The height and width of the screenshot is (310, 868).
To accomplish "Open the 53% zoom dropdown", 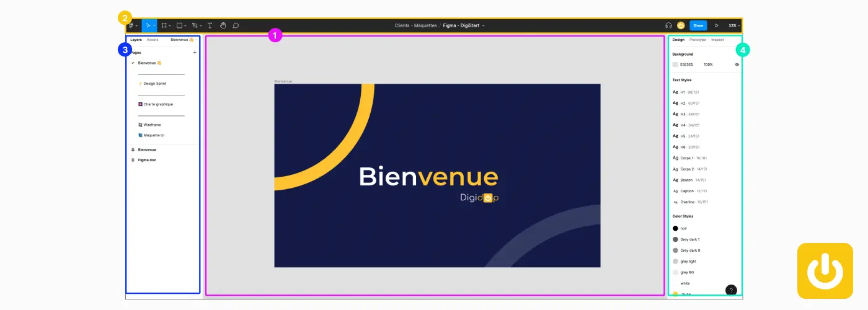I will coord(734,25).
